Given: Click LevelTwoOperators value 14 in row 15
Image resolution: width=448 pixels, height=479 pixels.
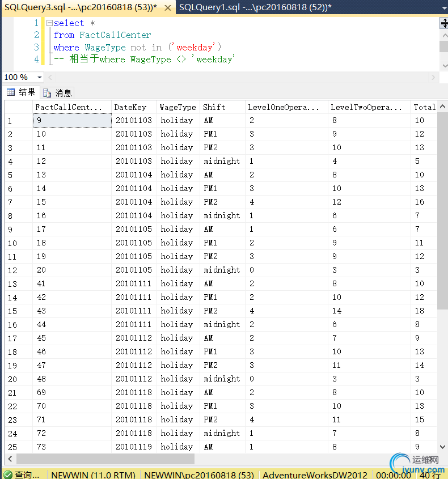Looking at the screenshot, I should click(x=370, y=311).
